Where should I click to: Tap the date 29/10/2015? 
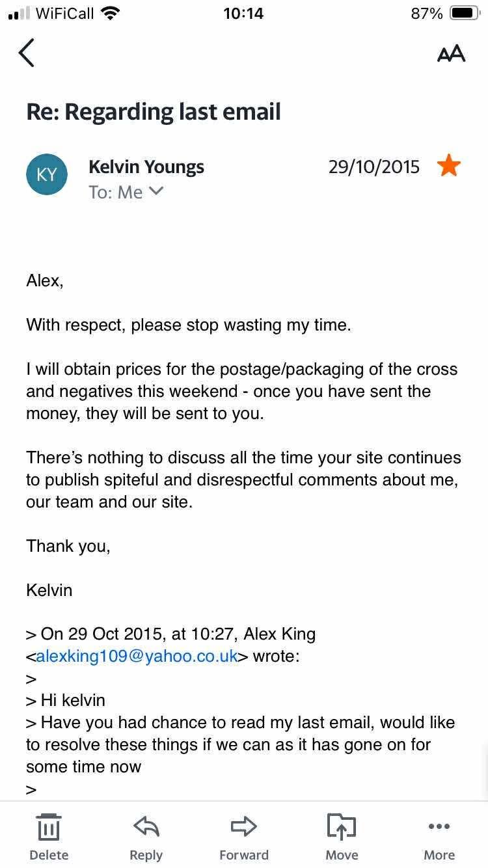click(373, 167)
